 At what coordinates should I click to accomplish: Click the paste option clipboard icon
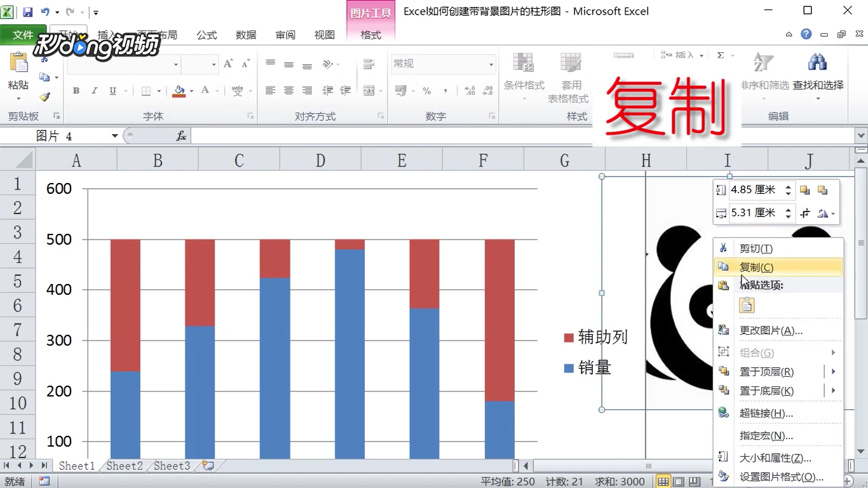(x=747, y=306)
